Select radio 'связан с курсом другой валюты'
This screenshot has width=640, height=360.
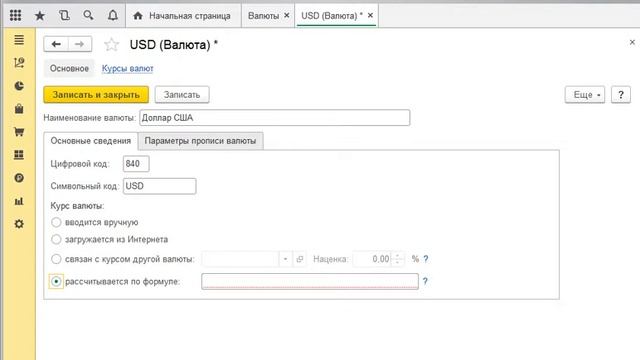click(x=56, y=259)
